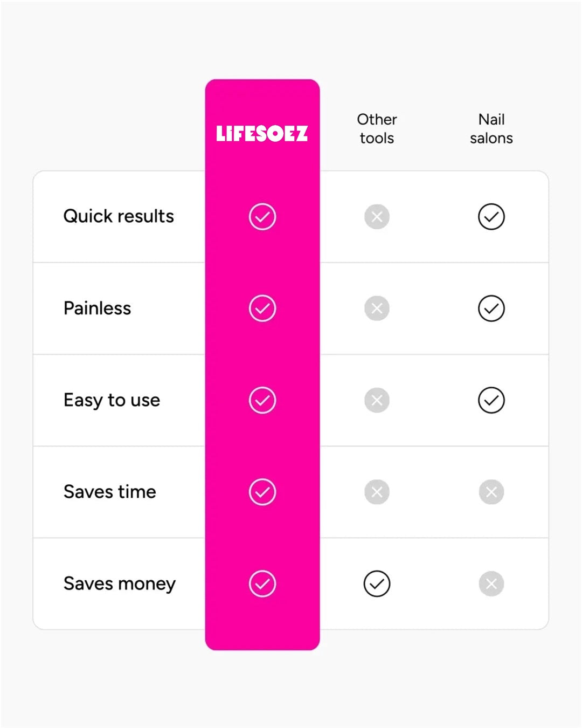This screenshot has height=728, width=582.
Task: Click LIFESOEZ checkmark for Quick results
Action: coord(262,217)
